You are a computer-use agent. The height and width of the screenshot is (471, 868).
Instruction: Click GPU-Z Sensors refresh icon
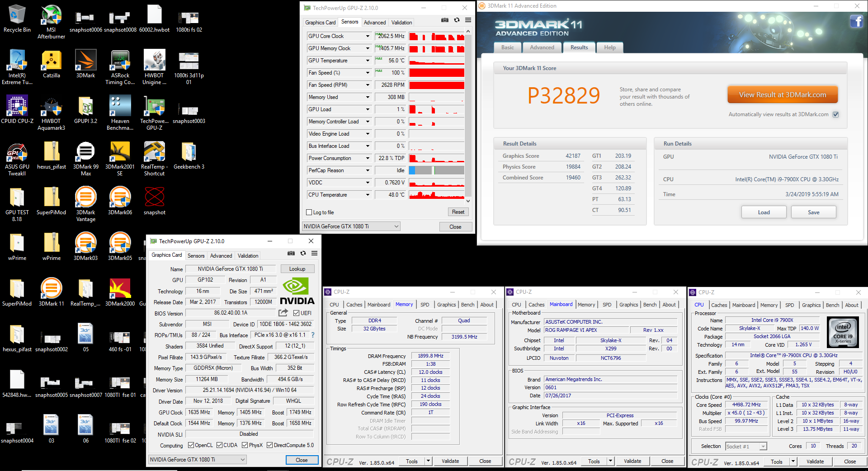457,20
